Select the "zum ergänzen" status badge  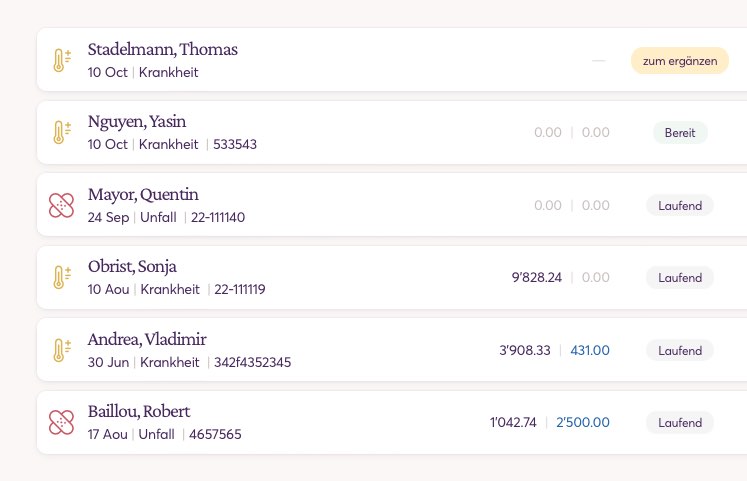(x=680, y=61)
